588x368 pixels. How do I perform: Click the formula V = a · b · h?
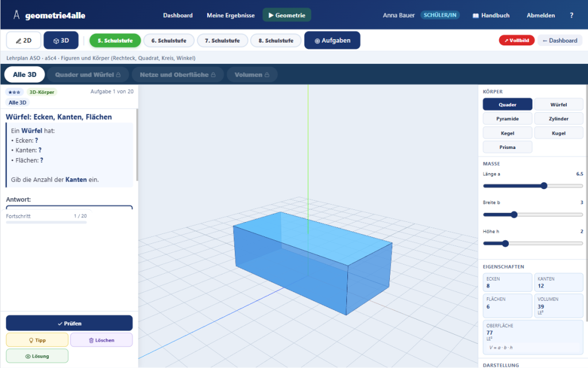[501, 347]
